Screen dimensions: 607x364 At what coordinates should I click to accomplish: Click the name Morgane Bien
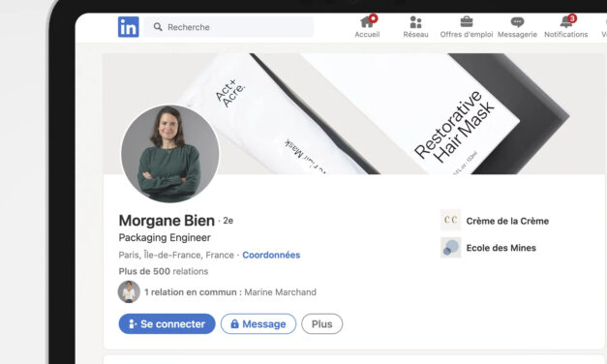pyautogui.click(x=167, y=221)
